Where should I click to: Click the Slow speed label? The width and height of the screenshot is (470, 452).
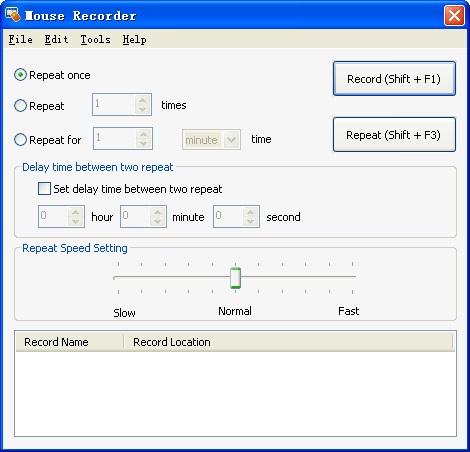coord(124,313)
